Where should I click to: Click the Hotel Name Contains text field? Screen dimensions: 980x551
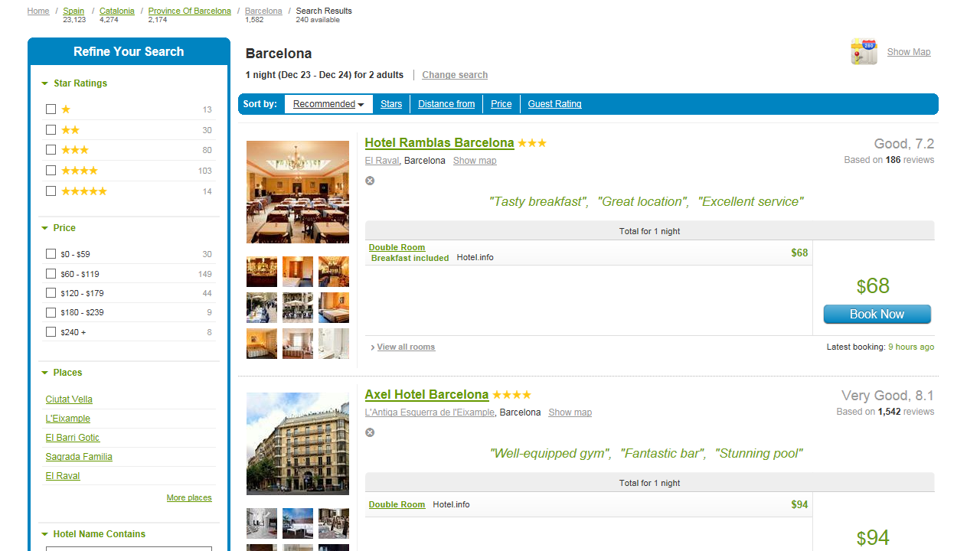pos(129,548)
